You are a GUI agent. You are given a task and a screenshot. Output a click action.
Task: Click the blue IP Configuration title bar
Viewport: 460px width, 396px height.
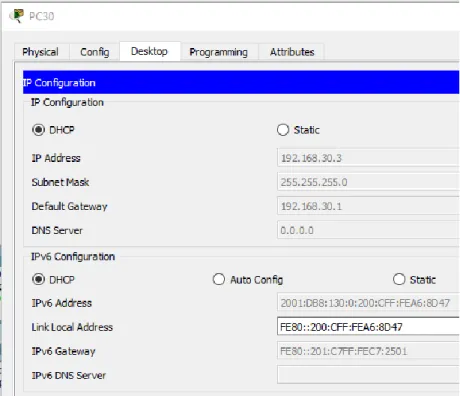241,82
